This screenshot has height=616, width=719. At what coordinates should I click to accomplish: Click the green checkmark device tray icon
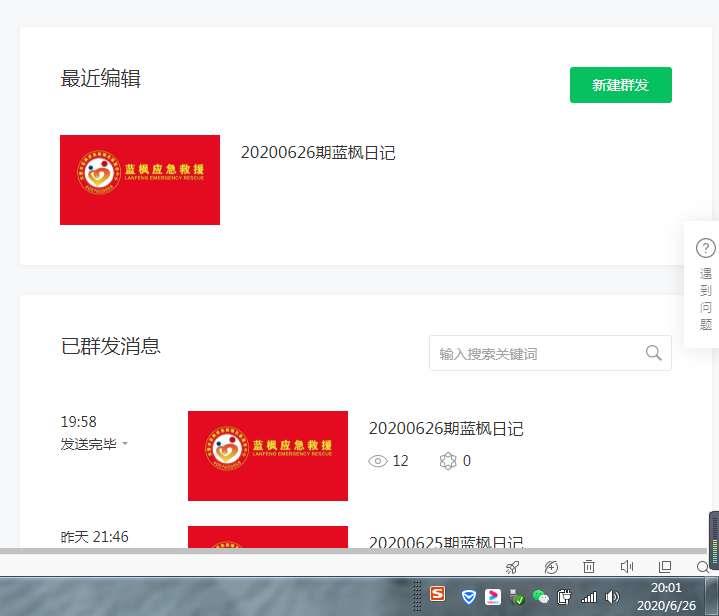click(517, 597)
